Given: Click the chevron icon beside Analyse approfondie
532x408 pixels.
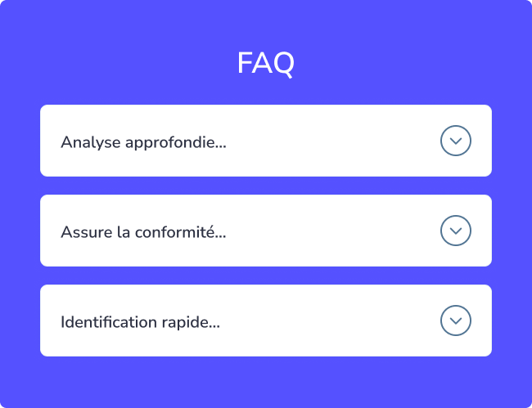Looking at the screenshot, I should tap(456, 141).
